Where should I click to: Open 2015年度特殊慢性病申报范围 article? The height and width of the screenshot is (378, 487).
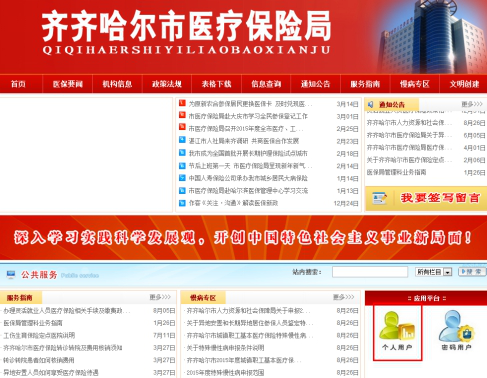(x=225, y=372)
